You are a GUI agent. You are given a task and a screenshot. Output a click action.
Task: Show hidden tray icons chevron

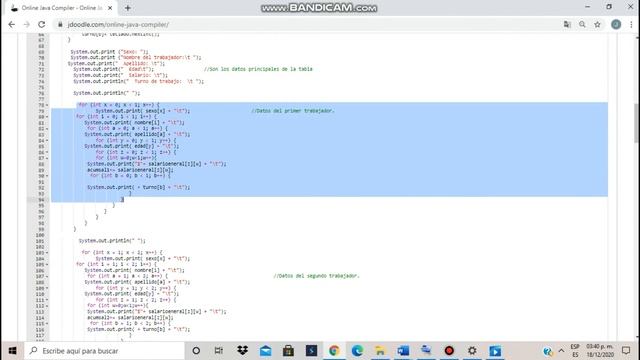pyautogui.click(x=561, y=351)
